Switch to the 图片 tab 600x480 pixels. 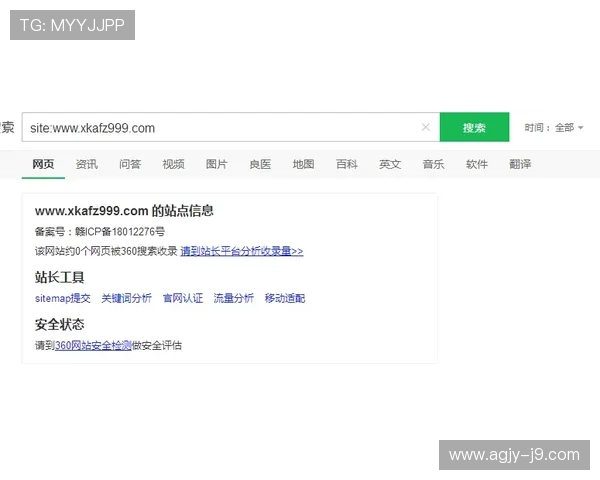tap(217, 164)
